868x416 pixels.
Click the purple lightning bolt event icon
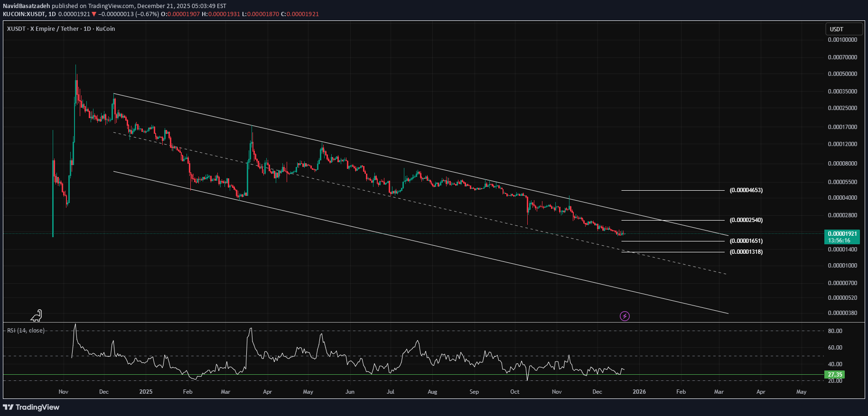(625, 316)
